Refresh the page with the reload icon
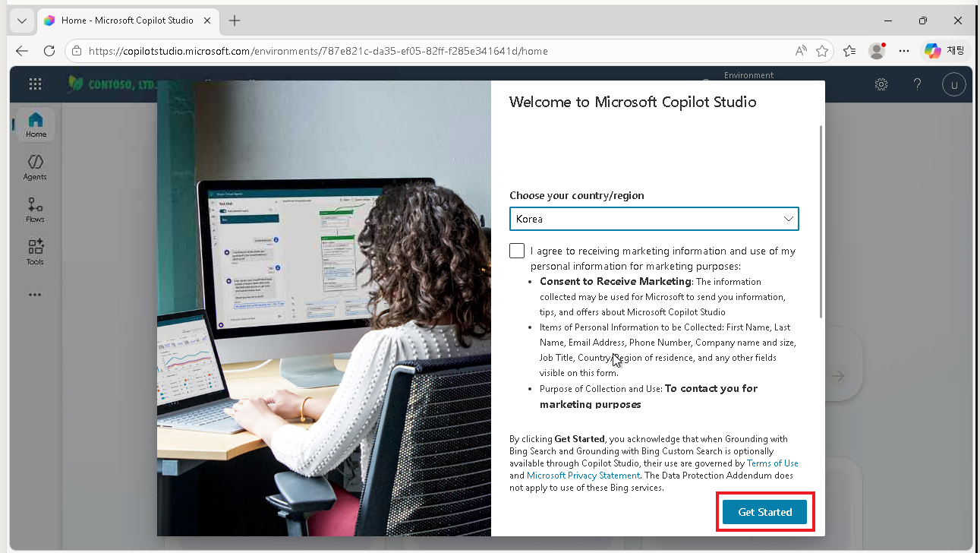Viewport: 980px width, 553px height. pos(49,51)
